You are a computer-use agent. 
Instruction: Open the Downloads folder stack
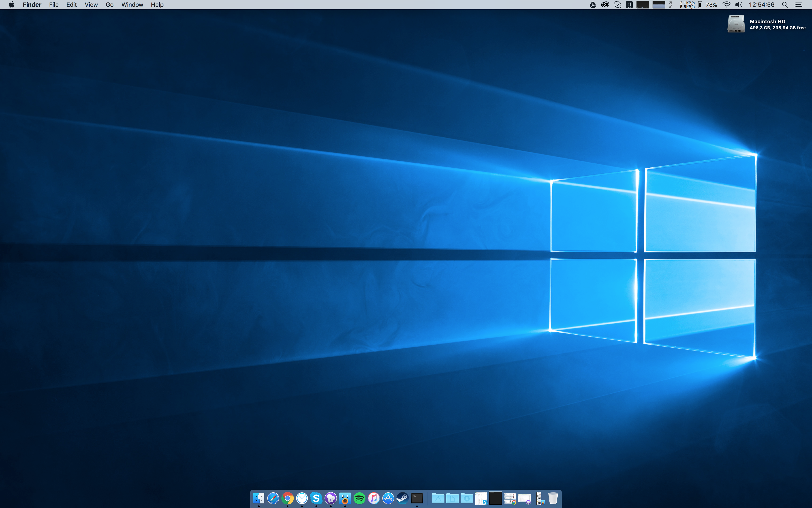pos(467,498)
